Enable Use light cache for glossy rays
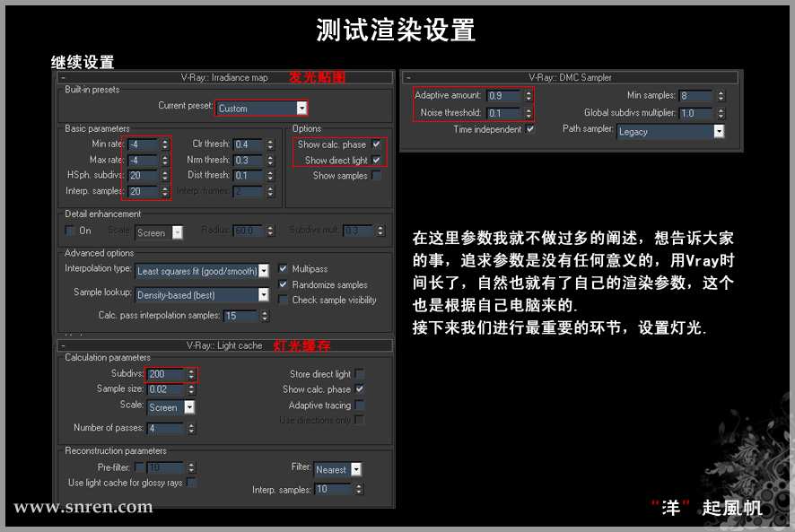This screenshot has height=532, width=795. tap(191, 483)
